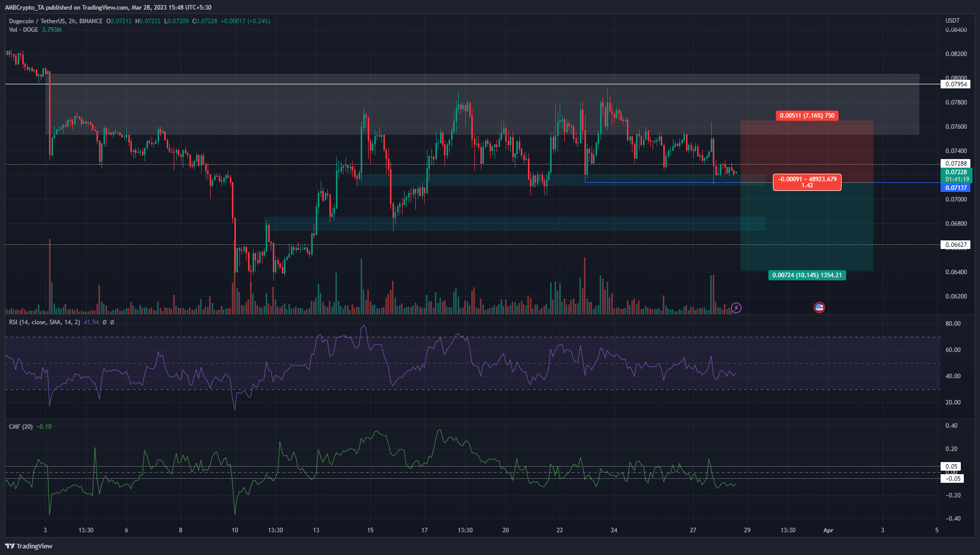Image resolution: width=980 pixels, height=555 pixels.
Task: Click the Apr label on the time axis
Action: pos(828,530)
